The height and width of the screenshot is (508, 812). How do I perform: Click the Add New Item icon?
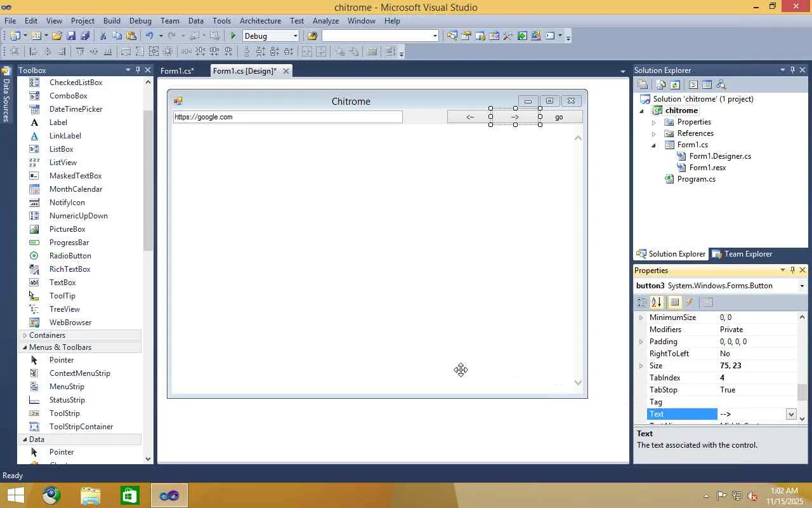[36, 36]
